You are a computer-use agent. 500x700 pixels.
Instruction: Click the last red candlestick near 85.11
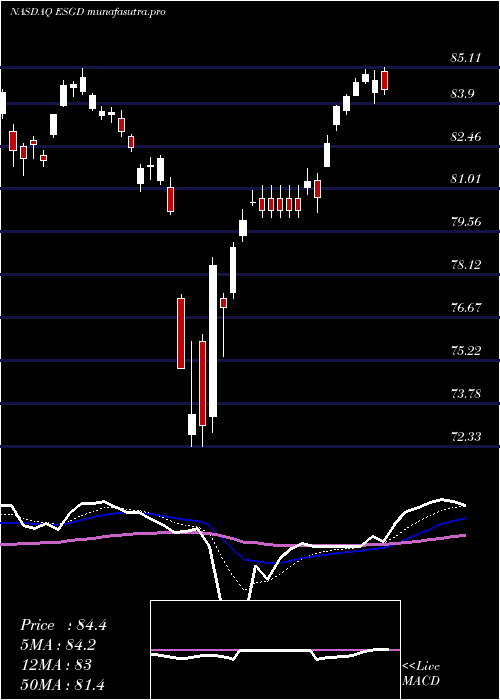click(384, 80)
